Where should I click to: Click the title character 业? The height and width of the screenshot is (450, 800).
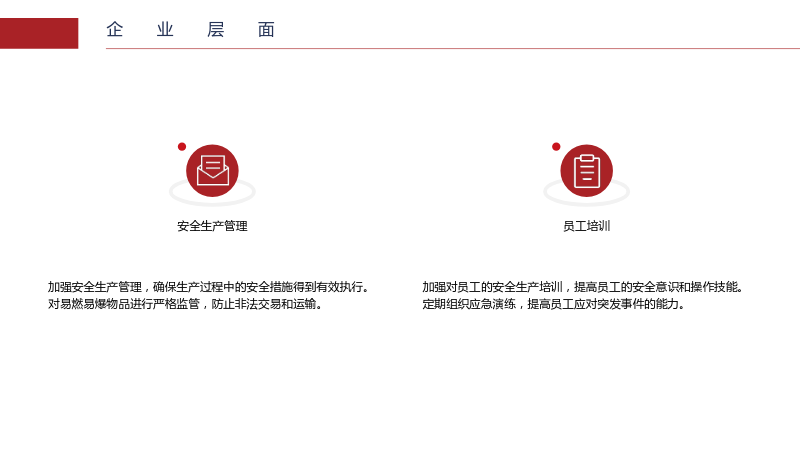coord(165,30)
